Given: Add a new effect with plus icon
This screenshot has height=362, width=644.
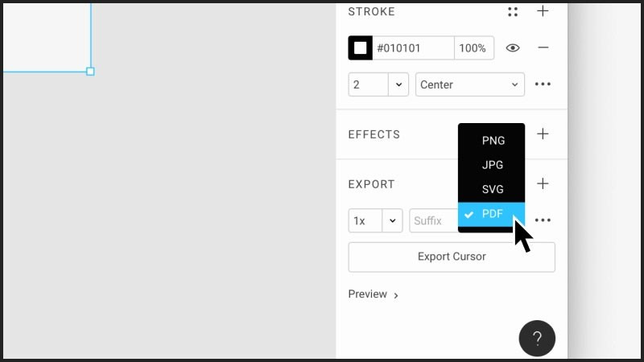Looking at the screenshot, I should (543, 134).
